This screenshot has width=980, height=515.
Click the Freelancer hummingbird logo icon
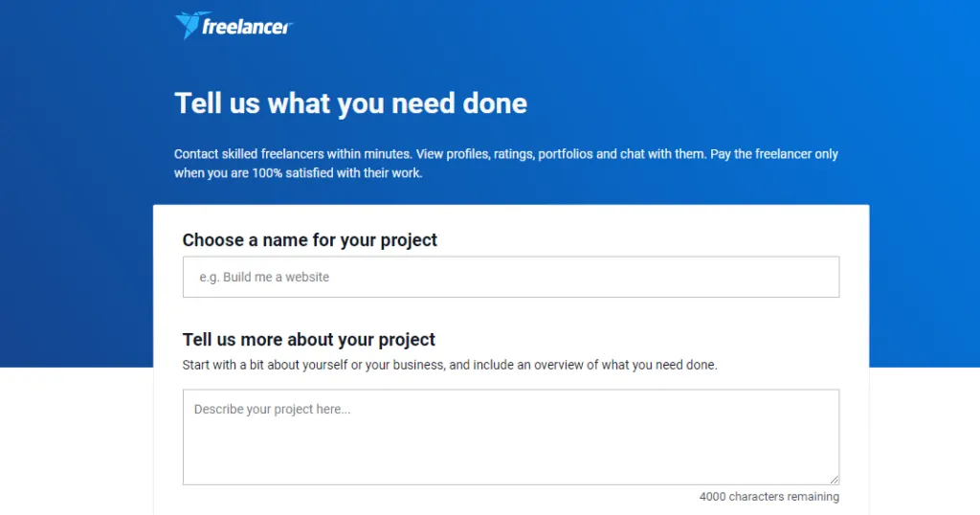[x=188, y=26]
